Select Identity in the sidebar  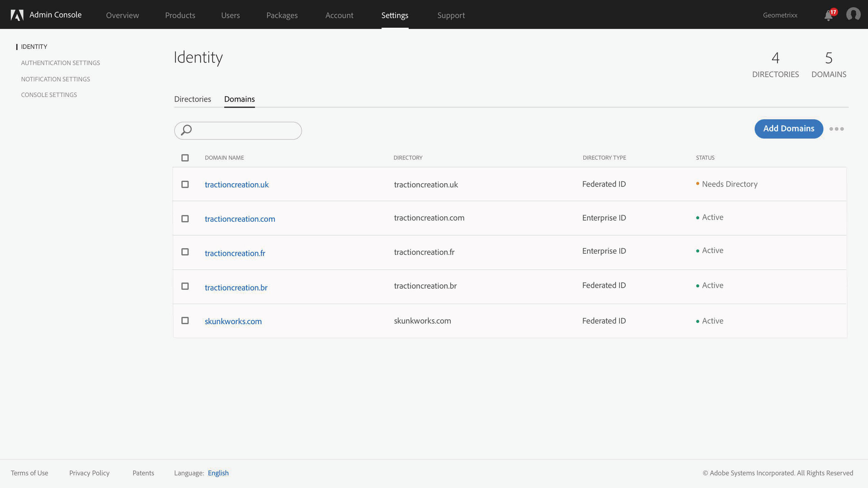click(34, 47)
